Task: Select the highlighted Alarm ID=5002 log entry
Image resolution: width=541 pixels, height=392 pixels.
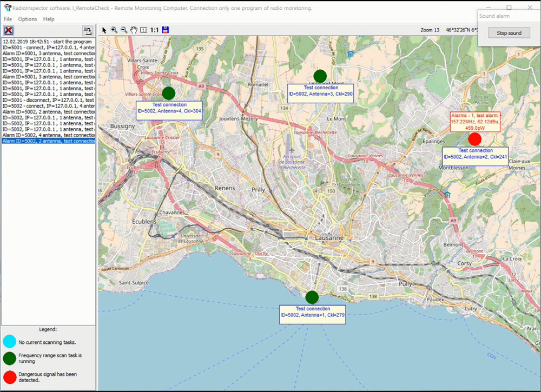Action: coord(49,141)
